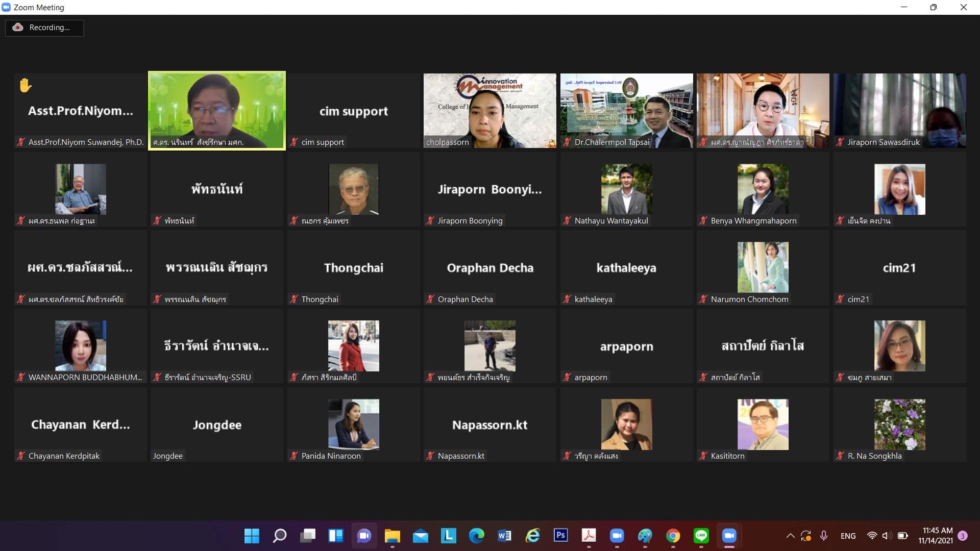The width and height of the screenshot is (980, 551).
Task: Open volume control in system tray
Action: click(887, 536)
